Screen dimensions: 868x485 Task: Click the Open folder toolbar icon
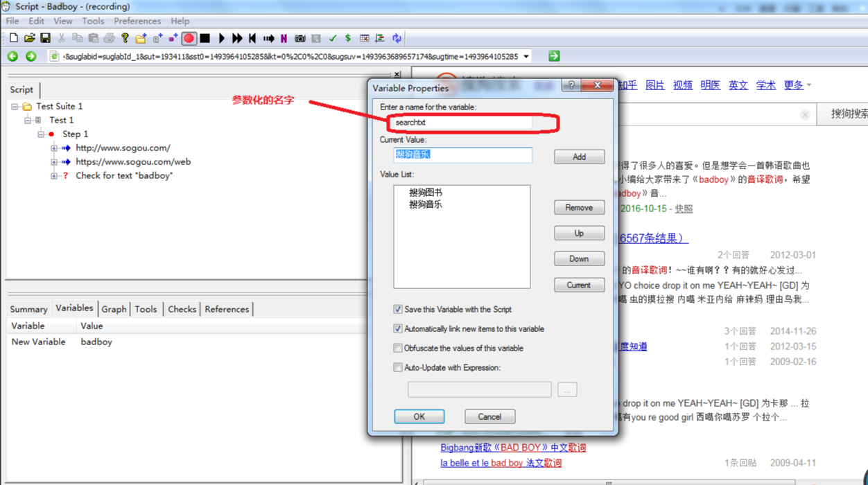pos(29,38)
